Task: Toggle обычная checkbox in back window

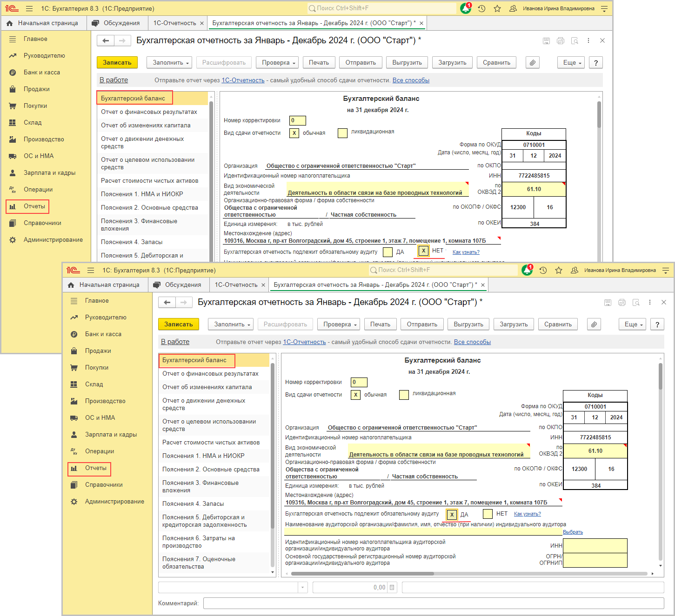Action: coord(294,133)
